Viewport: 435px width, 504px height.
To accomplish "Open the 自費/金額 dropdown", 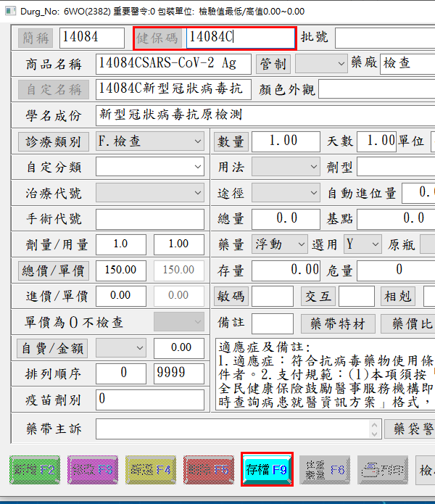I will click(x=121, y=348).
